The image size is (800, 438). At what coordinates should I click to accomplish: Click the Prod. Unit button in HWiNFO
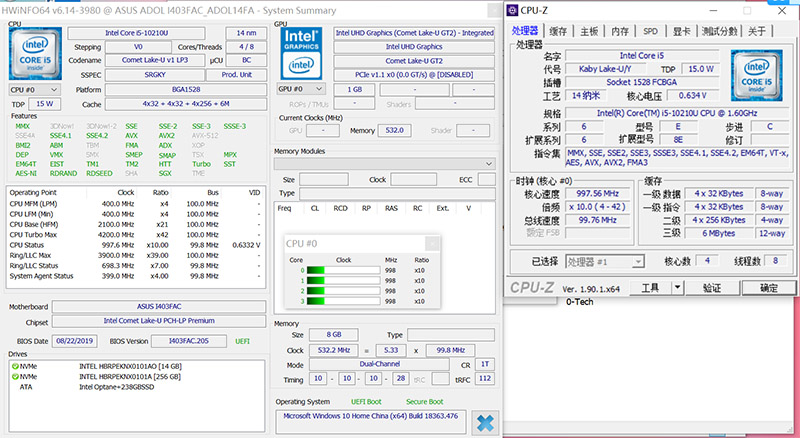tap(236, 75)
